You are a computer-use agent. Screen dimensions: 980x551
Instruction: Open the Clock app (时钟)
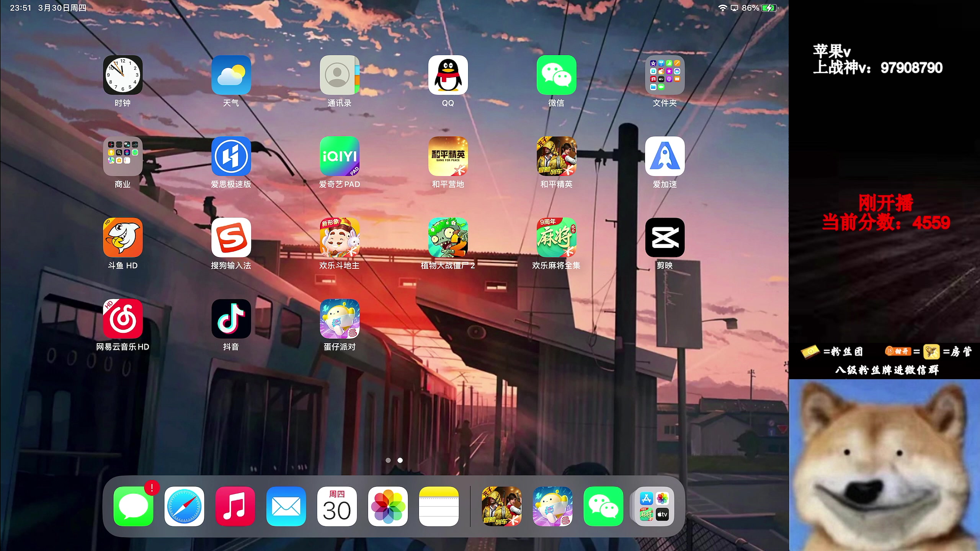point(122,75)
